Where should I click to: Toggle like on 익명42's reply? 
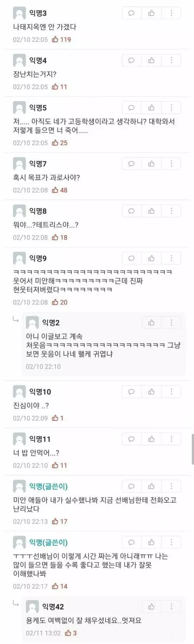151,606
